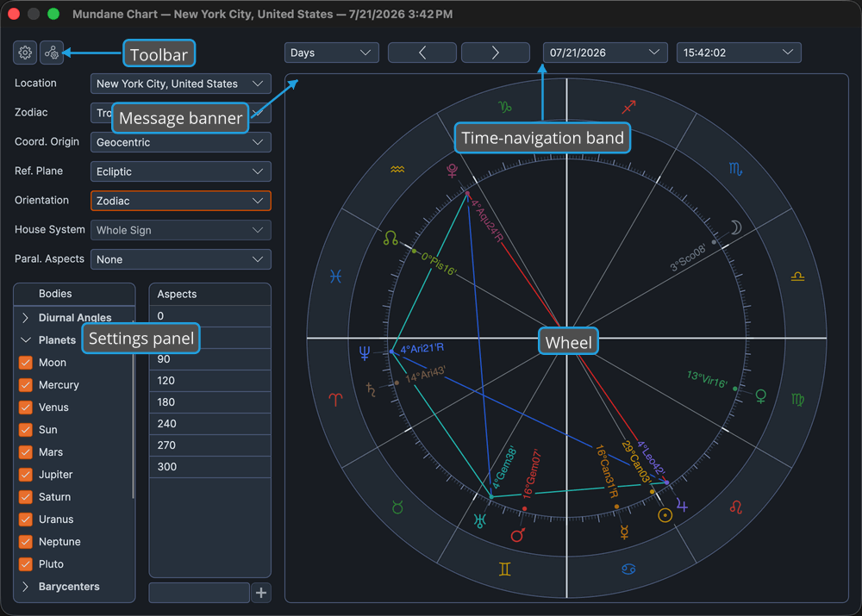Uncheck the Pluto body checkbox

tap(25, 564)
